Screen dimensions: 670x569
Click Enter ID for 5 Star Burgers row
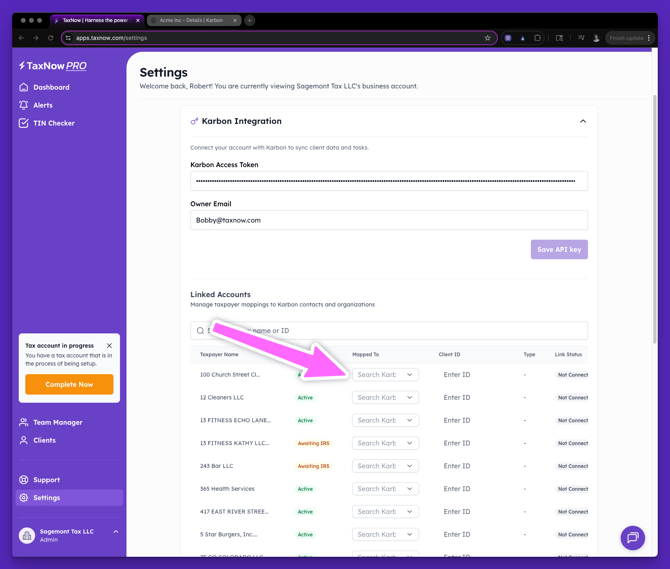(x=457, y=534)
